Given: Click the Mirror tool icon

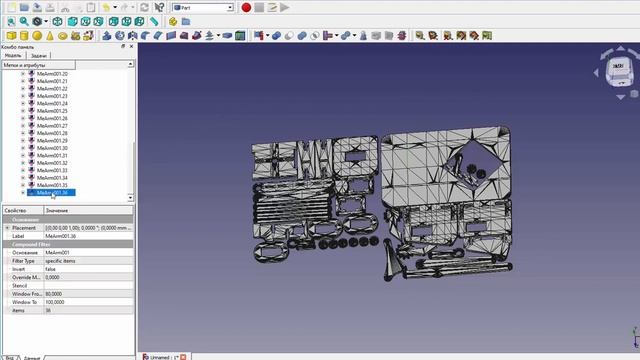Looking at the screenshot, I should point(132,36).
